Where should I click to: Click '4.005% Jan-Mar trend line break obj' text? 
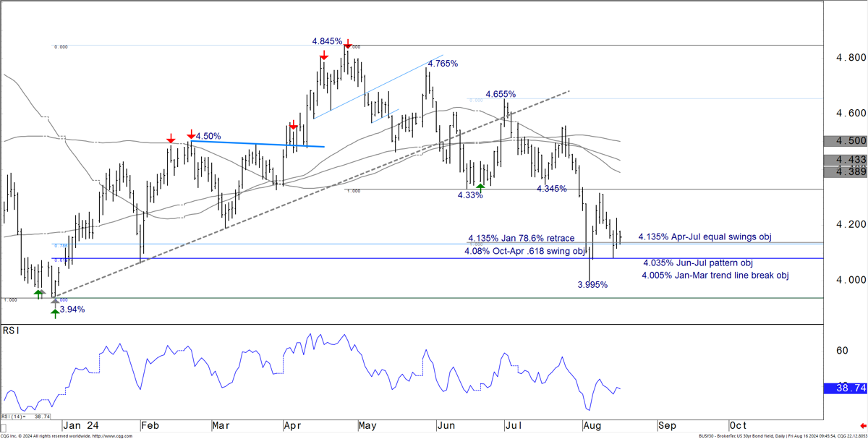point(715,276)
